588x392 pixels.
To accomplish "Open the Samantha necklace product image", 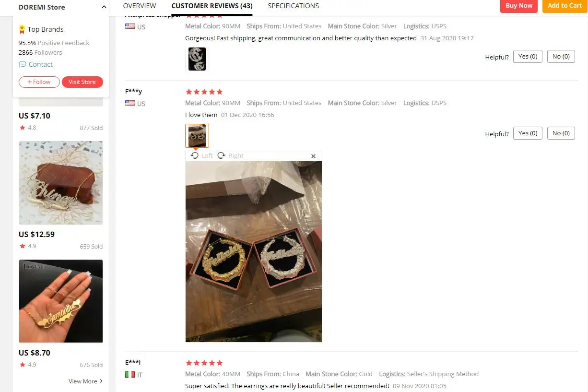I will pos(61,301).
